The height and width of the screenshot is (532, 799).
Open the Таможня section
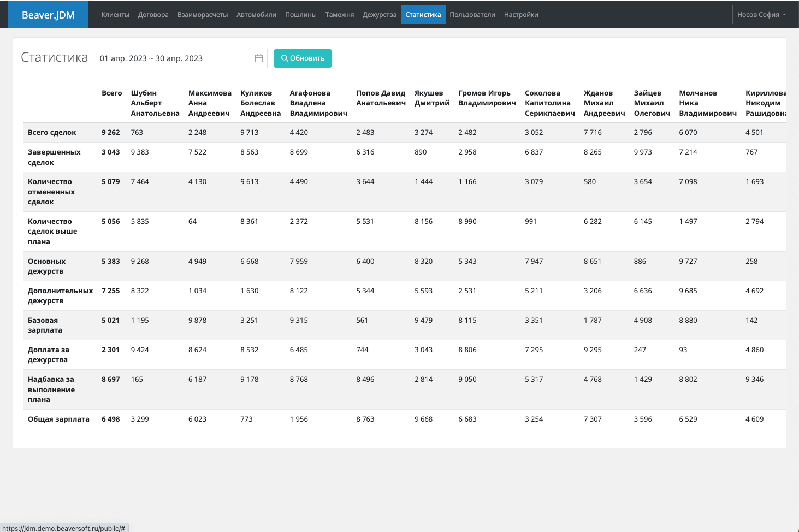[x=339, y=15]
